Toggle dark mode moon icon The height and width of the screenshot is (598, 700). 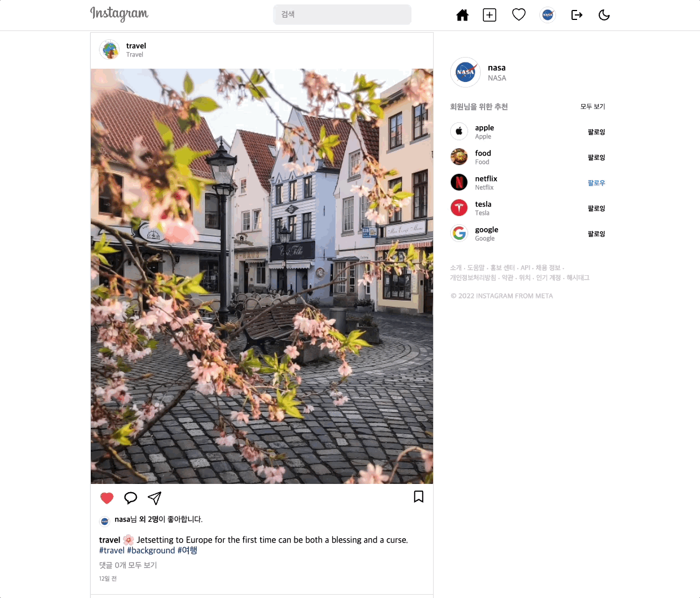pos(604,15)
